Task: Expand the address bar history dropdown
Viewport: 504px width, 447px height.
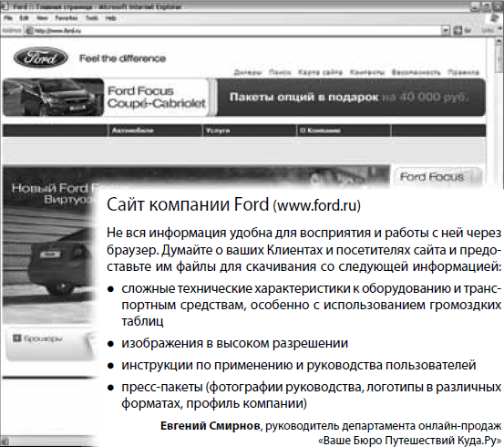Action: (446, 31)
